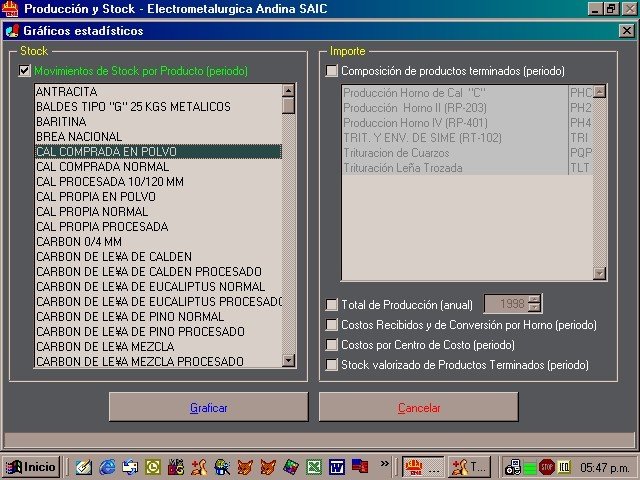Screen dimensions: 640x480
Task: Select CAL COMPRADA EN POLVO row
Action: point(158,151)
